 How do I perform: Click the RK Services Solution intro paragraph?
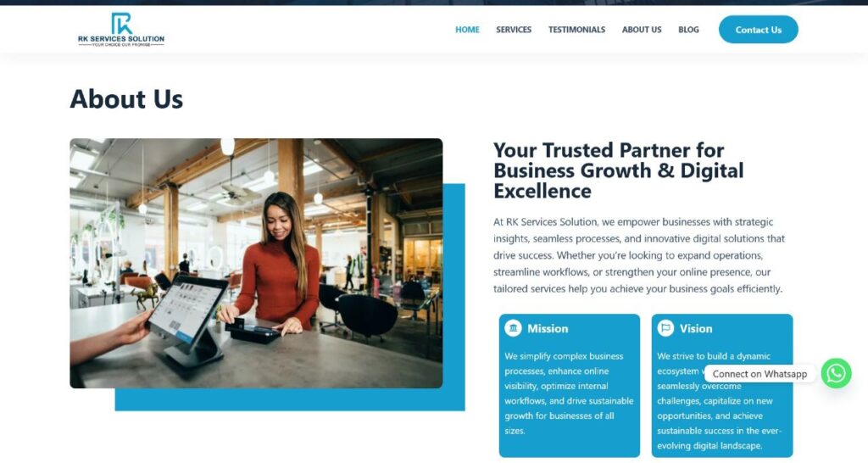pyautogui.click(x=639, y=255)
